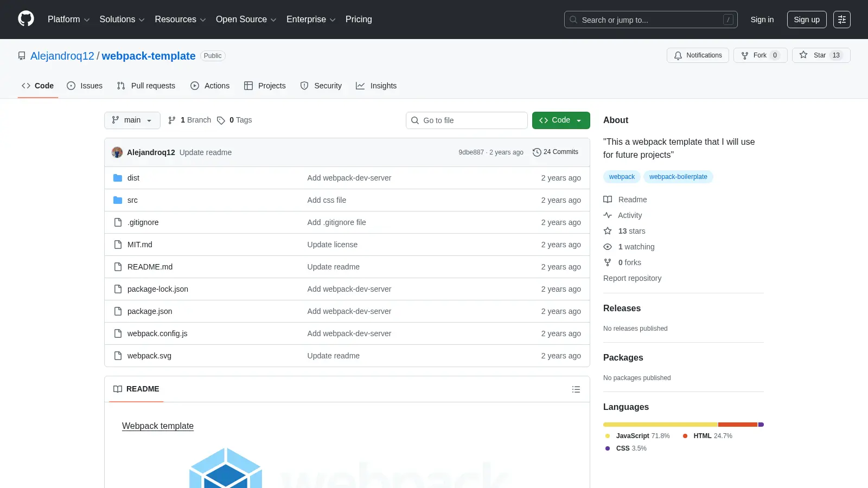Click the search magnifier icon in header
Screen dimensions: 868x488
pos(573,20)
